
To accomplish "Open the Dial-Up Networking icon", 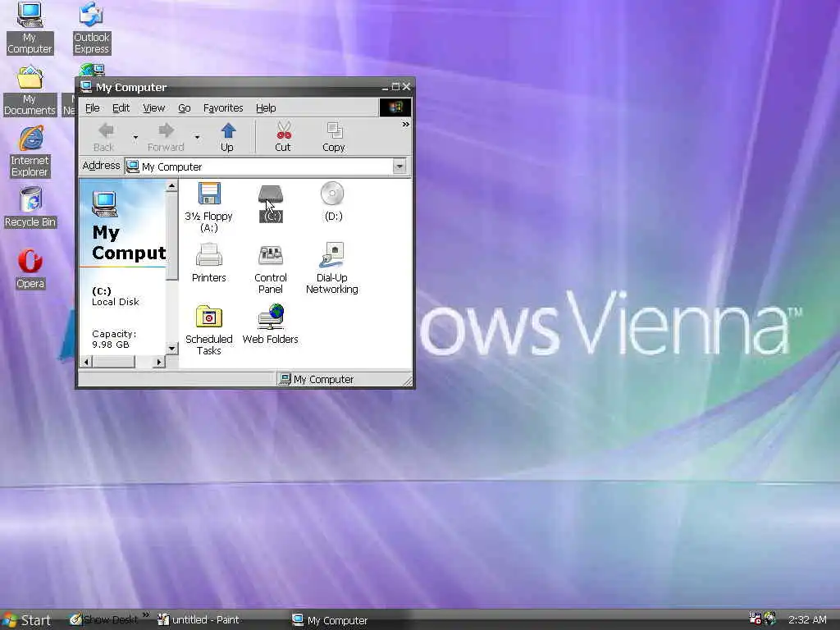I will click(x=332, y=268).
